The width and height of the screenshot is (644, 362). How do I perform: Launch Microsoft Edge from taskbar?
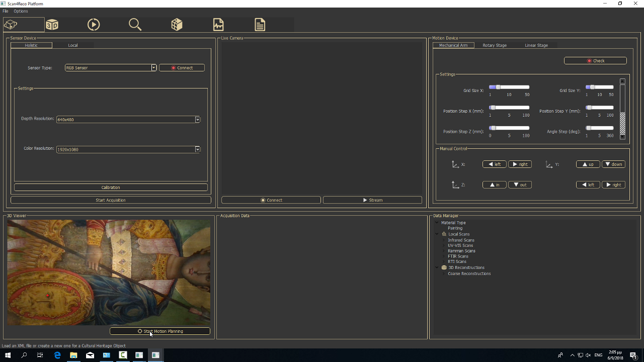[57, 355]
